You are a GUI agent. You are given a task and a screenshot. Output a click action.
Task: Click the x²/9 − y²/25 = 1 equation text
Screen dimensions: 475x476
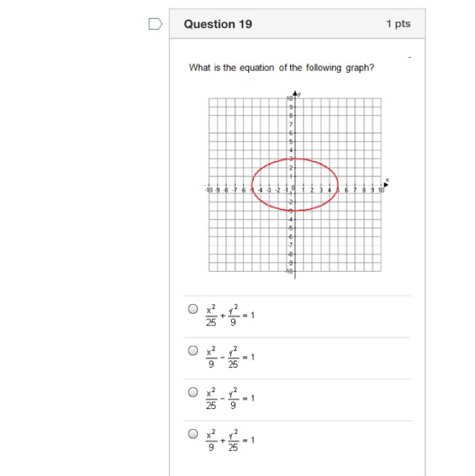(230, 357)
